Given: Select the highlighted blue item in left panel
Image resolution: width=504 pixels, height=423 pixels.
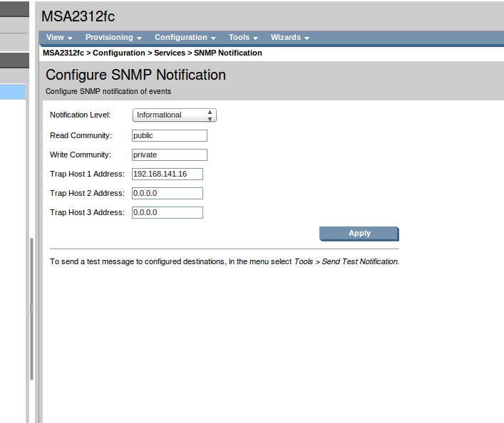Looking at the screenshot, I should [13, 92].
